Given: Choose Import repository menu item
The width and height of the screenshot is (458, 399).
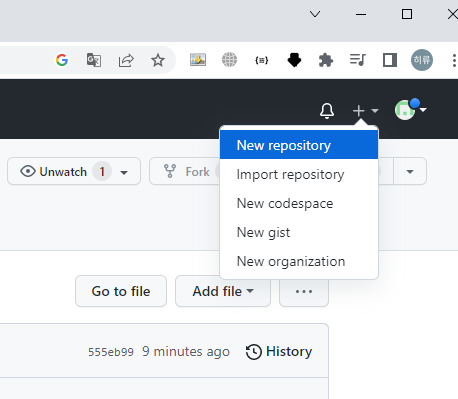Looking at the screenshot, I should tap(299, 174).
